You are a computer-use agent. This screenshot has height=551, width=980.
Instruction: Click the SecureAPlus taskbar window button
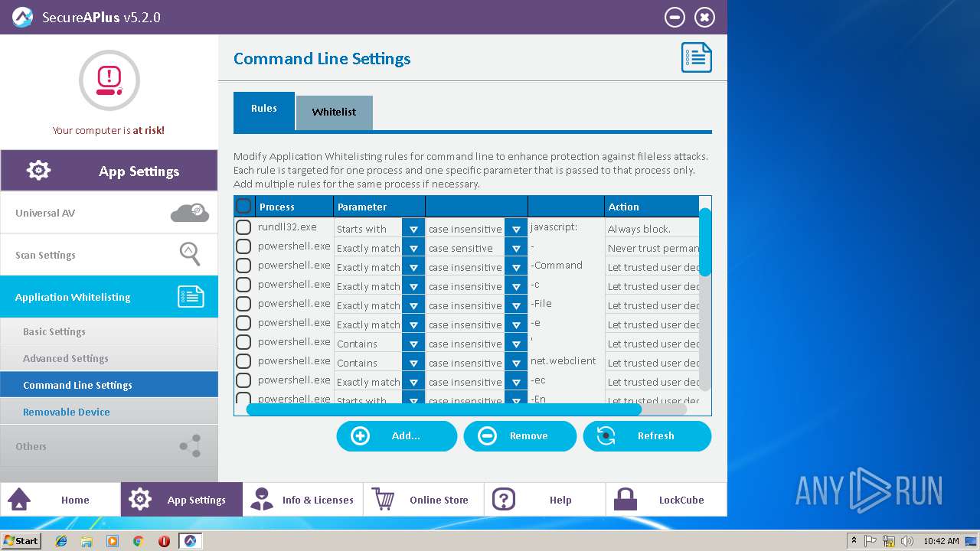coord(190,541)
